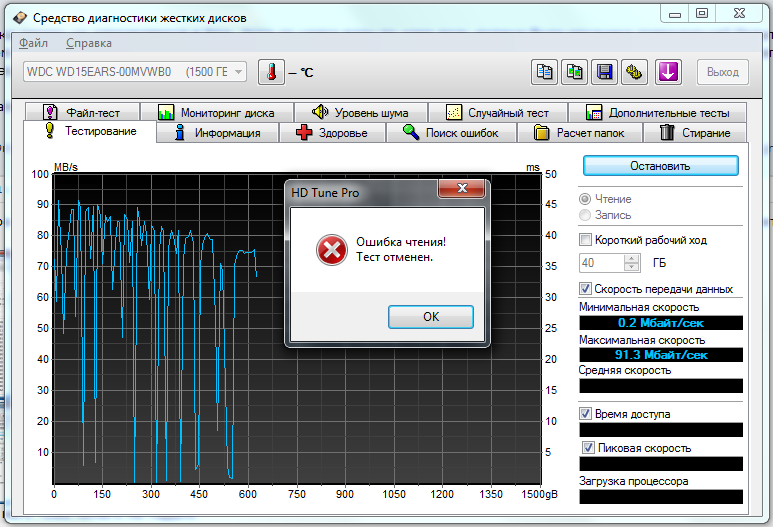Switch to the Информация tab
Viewport: 773px width, 527px height.
[217, 133]
